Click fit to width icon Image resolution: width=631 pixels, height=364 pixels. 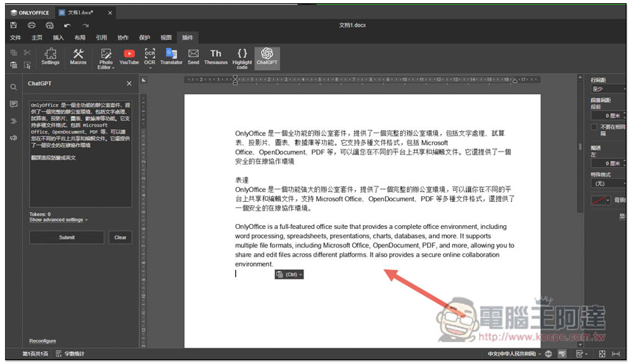(x=616, y=354)
